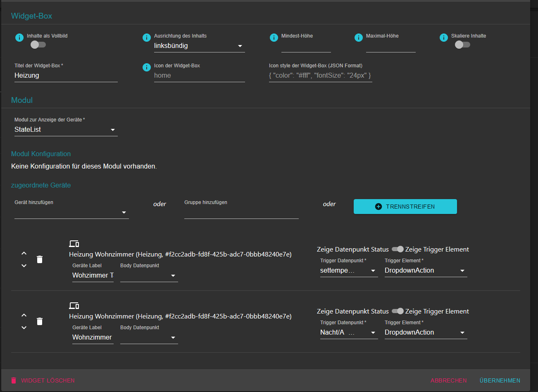Click info icon next to Inhalte als Vollbild
Image resolution: width=538 pixels, height=392 pixels.
click(x=19, y=38)
